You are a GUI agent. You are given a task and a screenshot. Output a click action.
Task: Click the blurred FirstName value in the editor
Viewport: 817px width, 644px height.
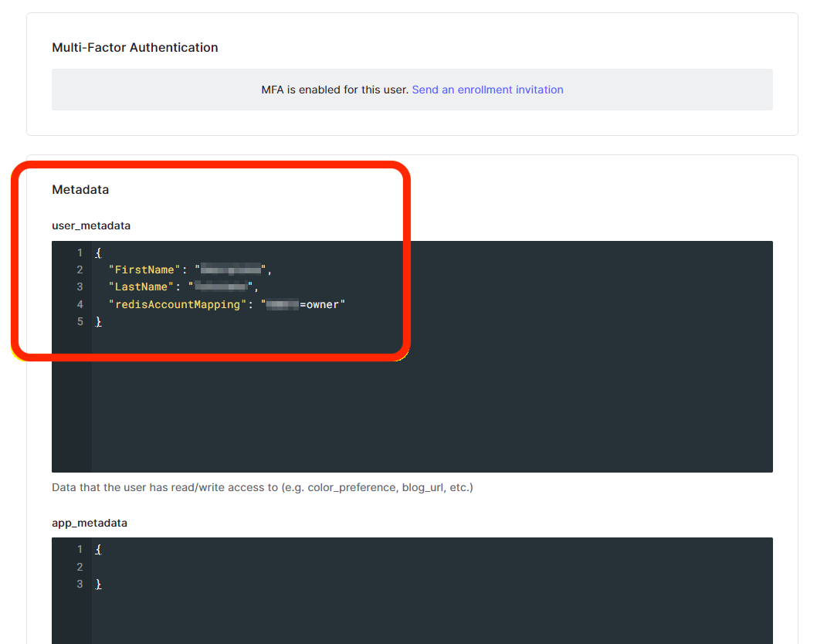[x=231, y=269]
